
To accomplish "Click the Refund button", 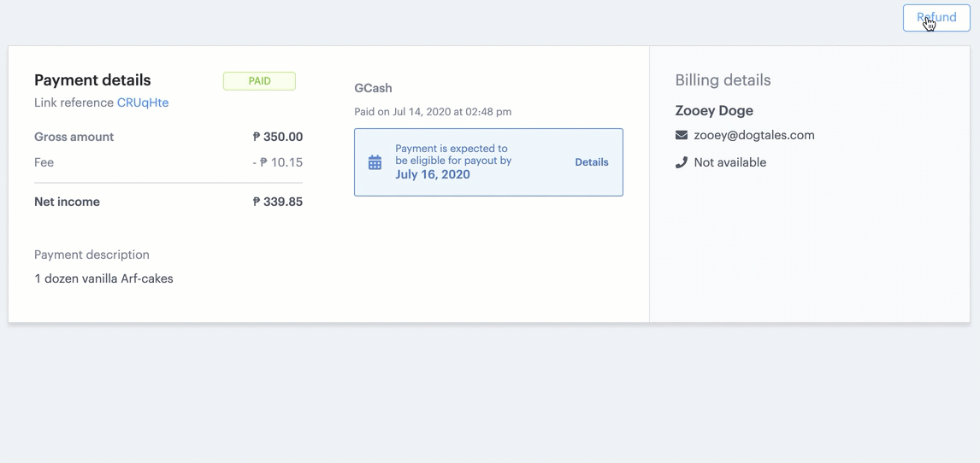I will 936,17.
